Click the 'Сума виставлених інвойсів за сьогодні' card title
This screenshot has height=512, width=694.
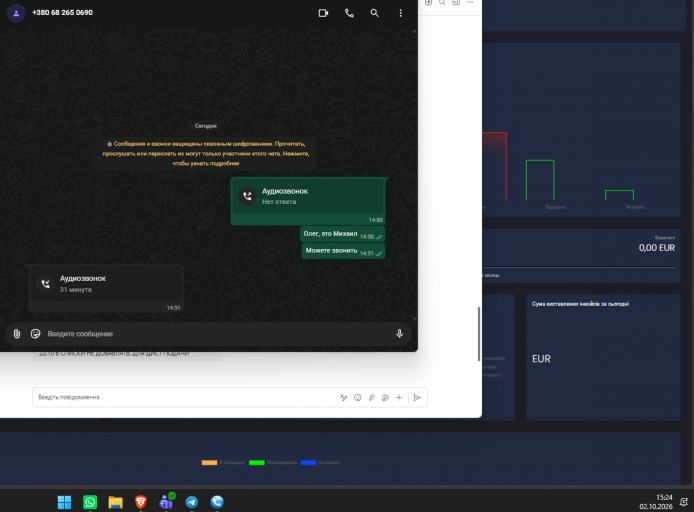click(580, 304)
